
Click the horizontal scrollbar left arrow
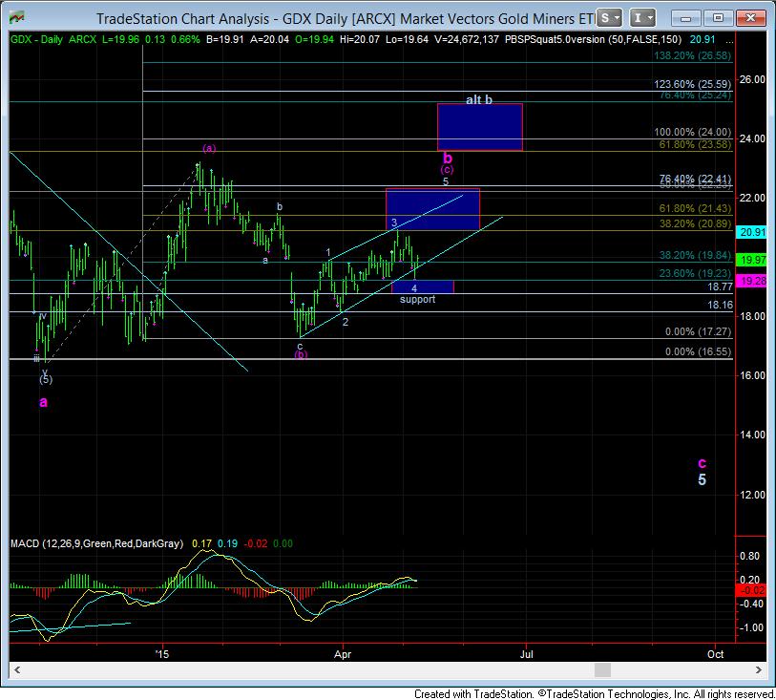(x=16, y=669)
